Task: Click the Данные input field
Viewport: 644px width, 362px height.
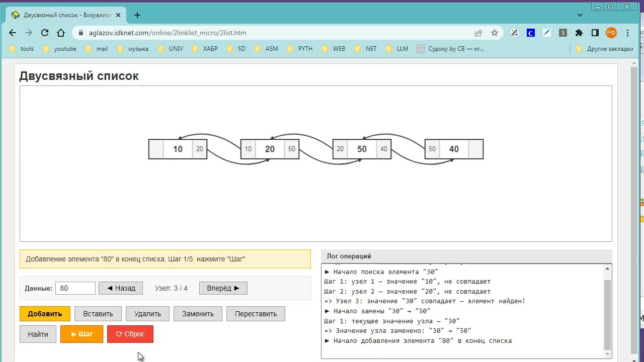Action: coord(75,288)
